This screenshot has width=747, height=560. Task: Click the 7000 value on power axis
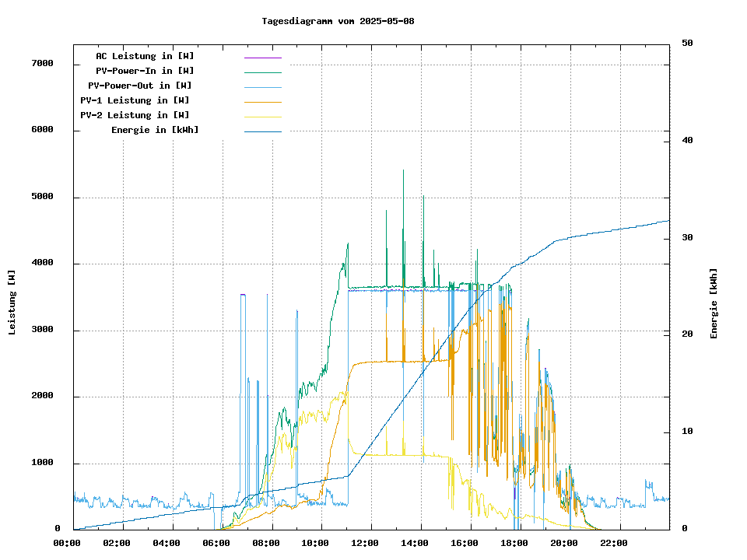(42, 64)
